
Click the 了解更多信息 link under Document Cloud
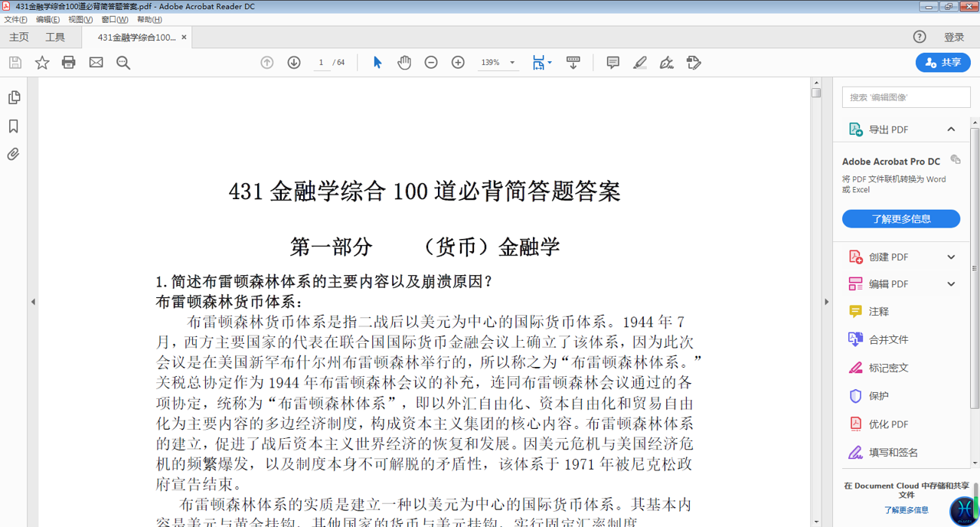(x=906, y=510)
